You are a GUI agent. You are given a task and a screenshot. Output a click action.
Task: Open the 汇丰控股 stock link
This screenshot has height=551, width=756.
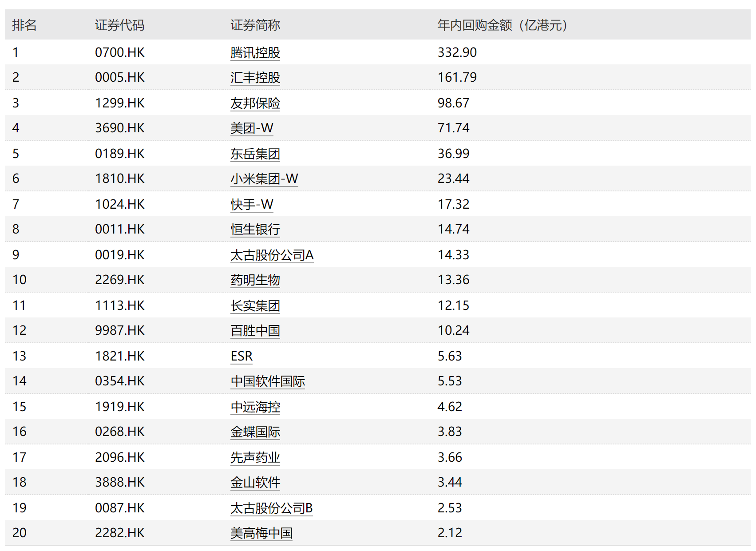[255, 77]
